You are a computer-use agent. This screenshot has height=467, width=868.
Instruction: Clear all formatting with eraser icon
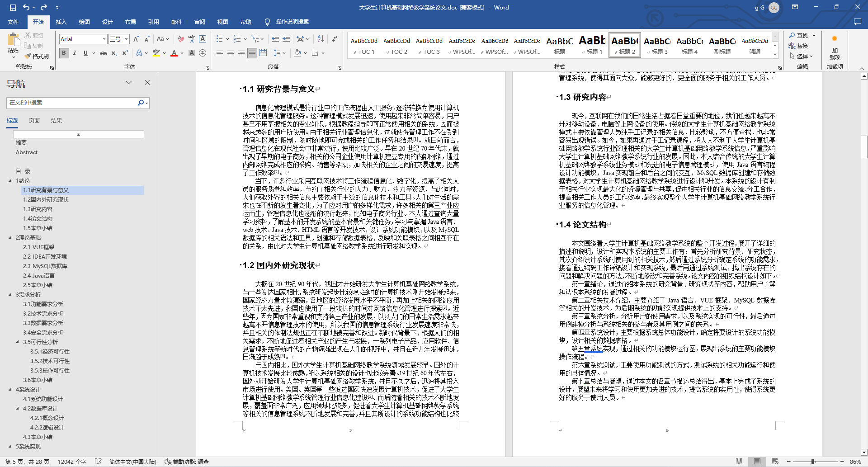coord(181,39)
